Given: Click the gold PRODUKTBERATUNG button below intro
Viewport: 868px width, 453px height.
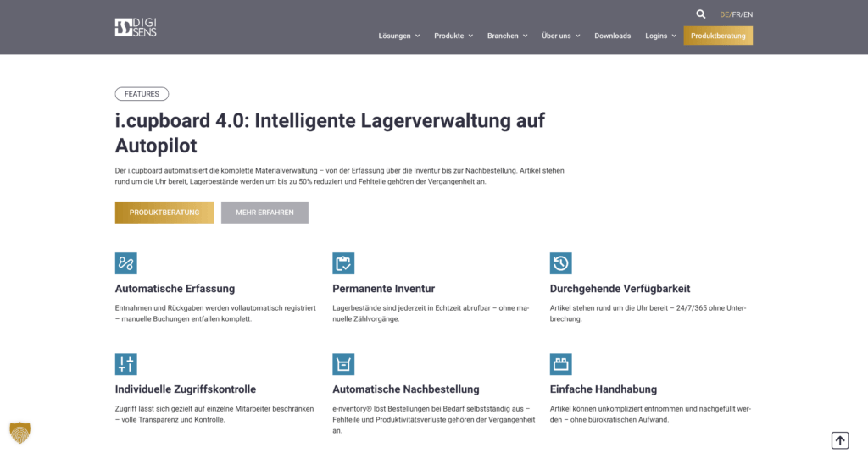Looking at the screenshot, I should [164, 213].
